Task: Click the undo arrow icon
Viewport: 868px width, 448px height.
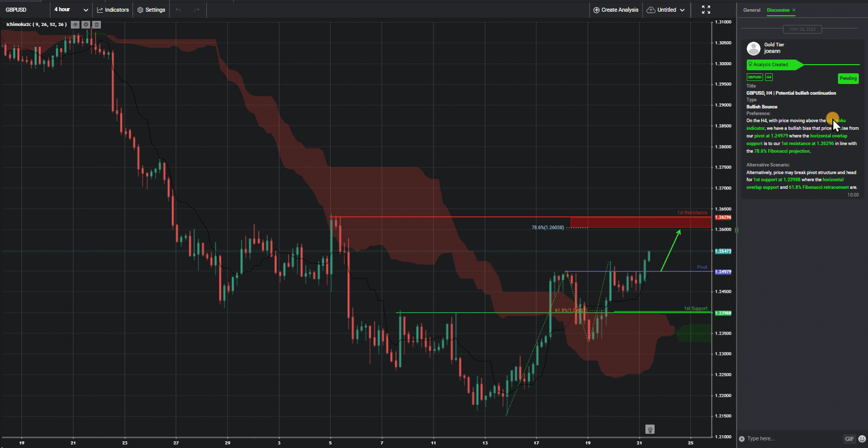Action: (178, 10)
